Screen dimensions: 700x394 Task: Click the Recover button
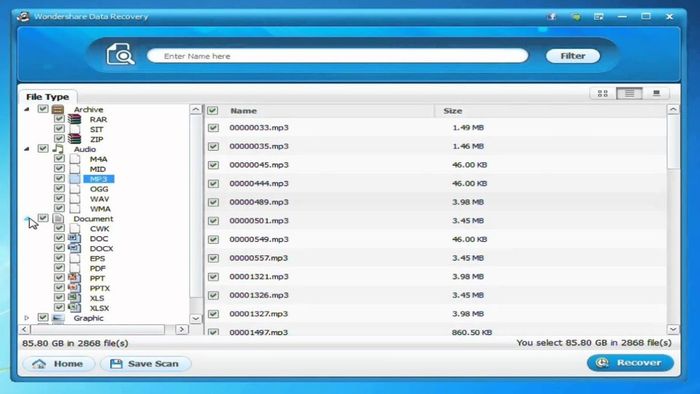(630, 363)
